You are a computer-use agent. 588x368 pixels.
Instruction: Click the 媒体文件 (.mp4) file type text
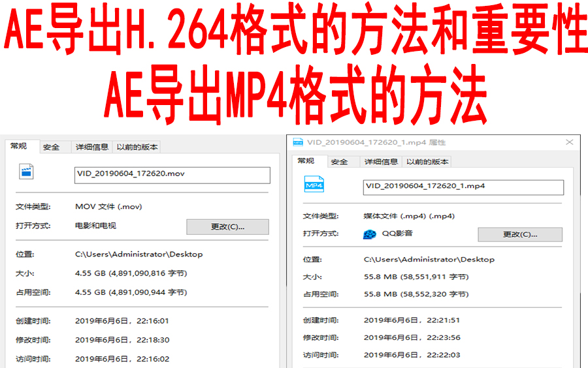point(409,216)
